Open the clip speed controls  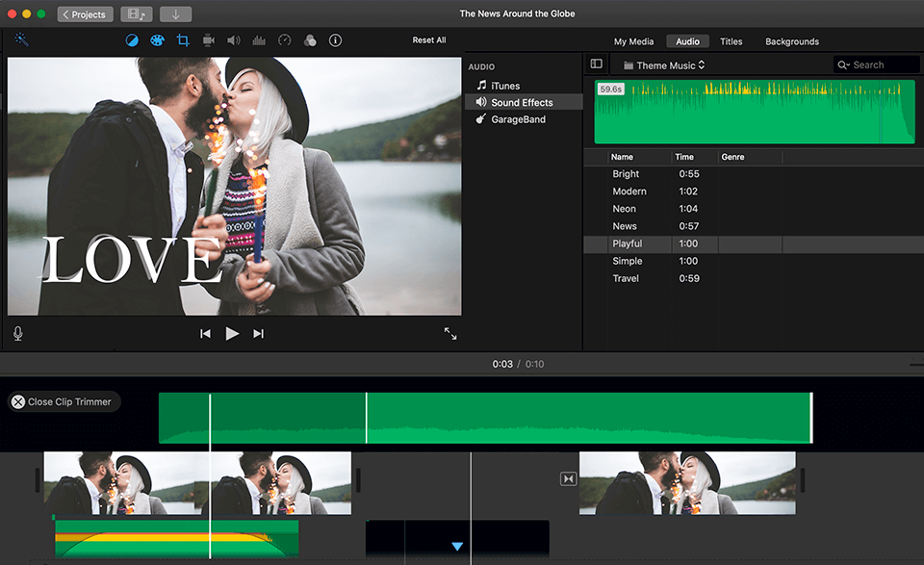click(283, 40)
